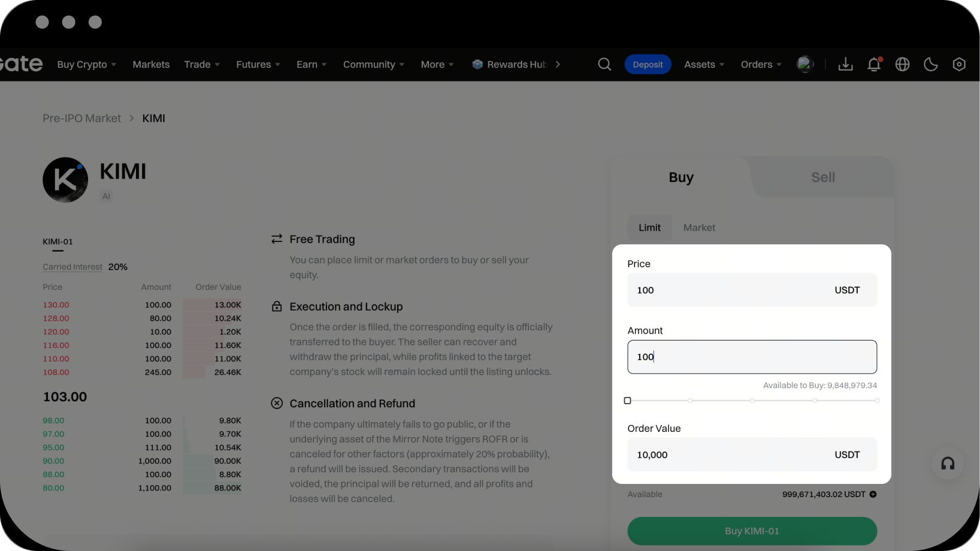Image resolution: width=980 pixels, height=551 pixels.
Task: Click the Gate logo
Action: (x=22, y=63)
